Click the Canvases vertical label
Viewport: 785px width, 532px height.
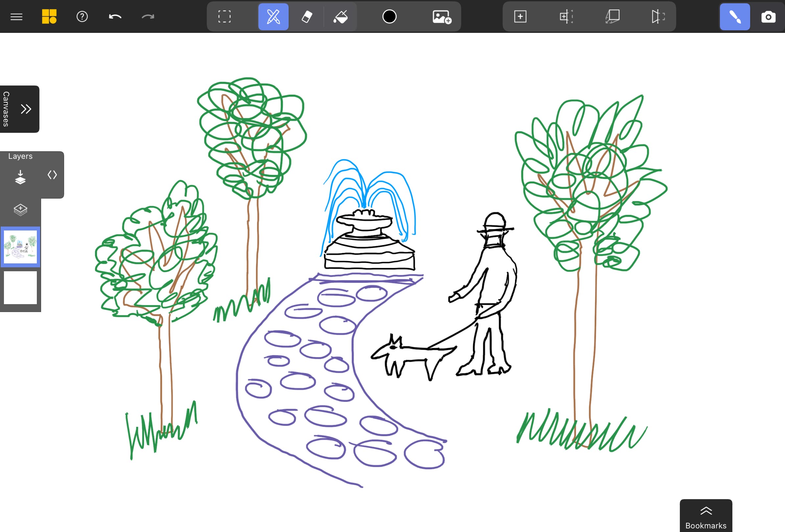6,109
